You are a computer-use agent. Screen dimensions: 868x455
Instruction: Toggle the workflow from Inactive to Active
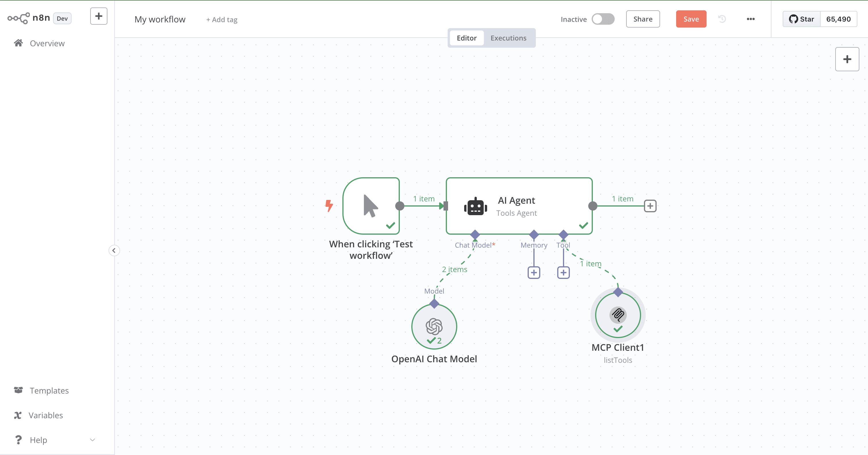click(x=603, y=19)
